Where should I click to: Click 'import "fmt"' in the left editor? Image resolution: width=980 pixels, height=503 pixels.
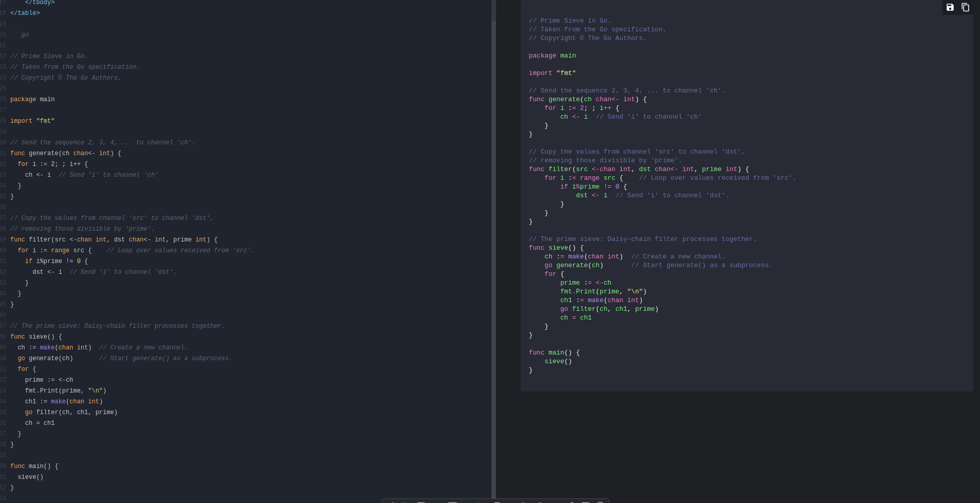32,121
